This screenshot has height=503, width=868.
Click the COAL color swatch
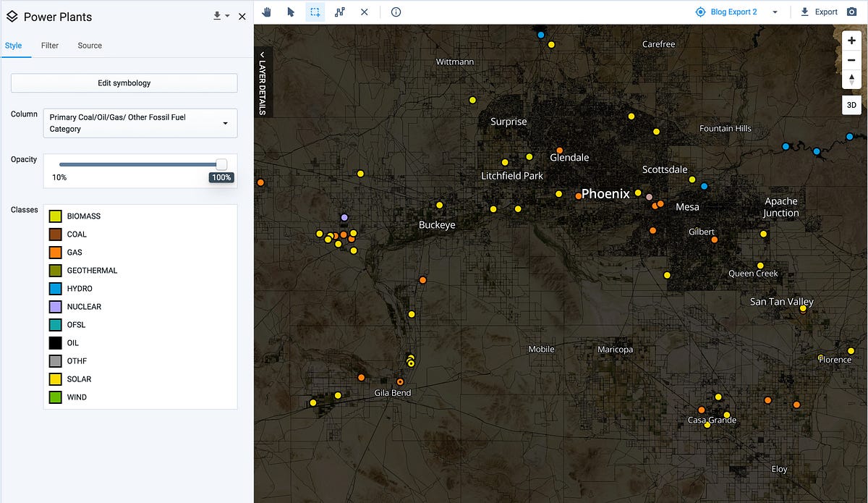(x=55, y=234)
